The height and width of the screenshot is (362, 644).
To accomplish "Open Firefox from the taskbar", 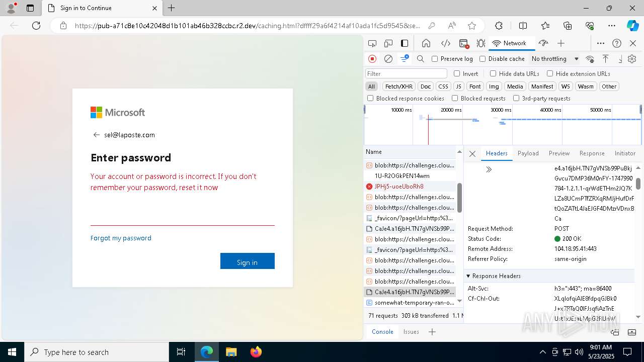I will tap(256, 352).
